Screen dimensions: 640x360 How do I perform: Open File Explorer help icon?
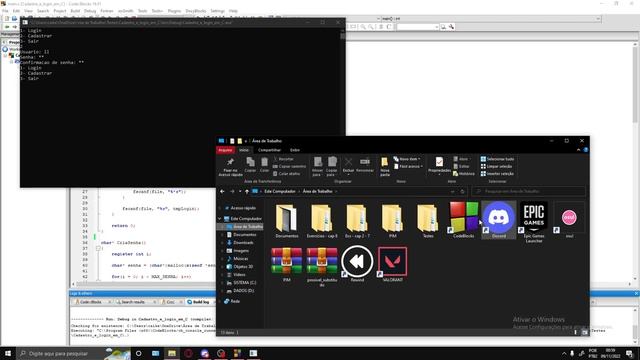pyautogui.click(x=585, y=150)
